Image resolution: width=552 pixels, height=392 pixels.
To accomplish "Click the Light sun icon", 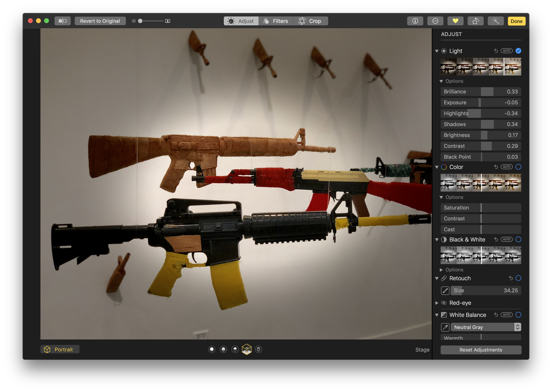I will point(444,51).
